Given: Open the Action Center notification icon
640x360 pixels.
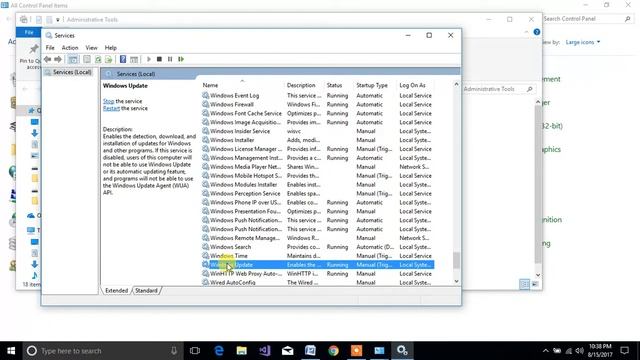Looking at the screenshot, I should pyautogui.click(x=624, y=351).
